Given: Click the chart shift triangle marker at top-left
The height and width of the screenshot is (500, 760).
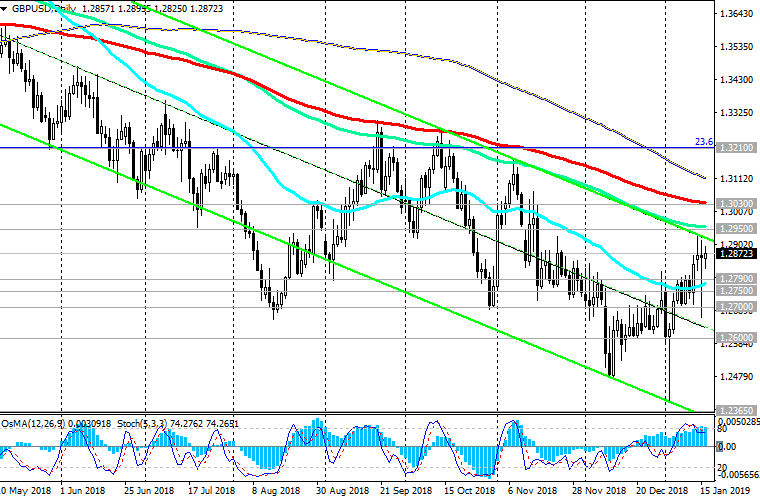Looking at the screenshot, I should (x=5, y=6).
